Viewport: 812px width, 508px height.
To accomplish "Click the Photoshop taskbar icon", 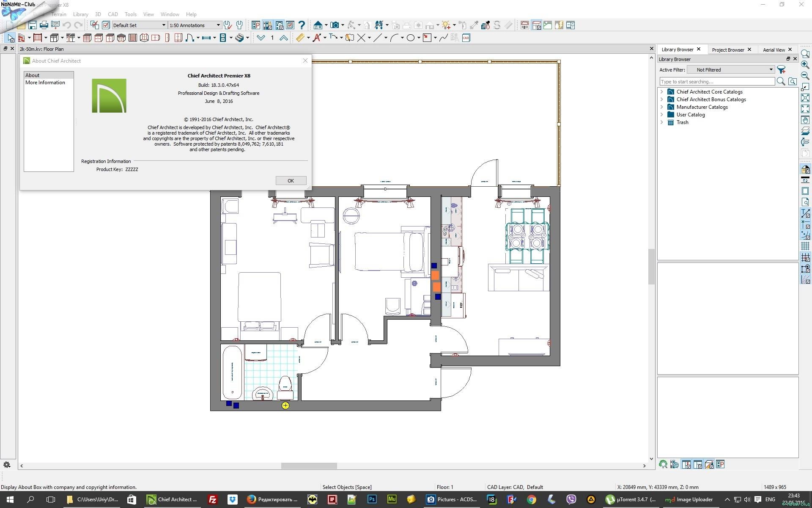I will [x=372, y=500].
